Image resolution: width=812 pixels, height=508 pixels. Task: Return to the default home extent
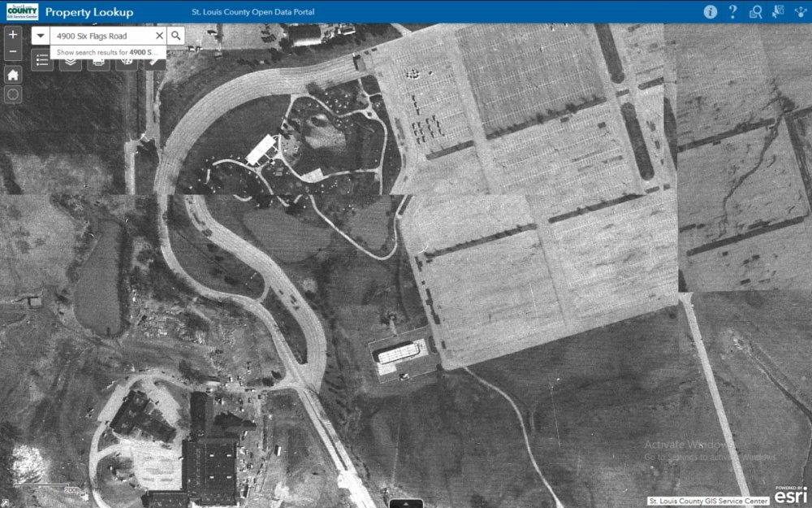[13, 74]
